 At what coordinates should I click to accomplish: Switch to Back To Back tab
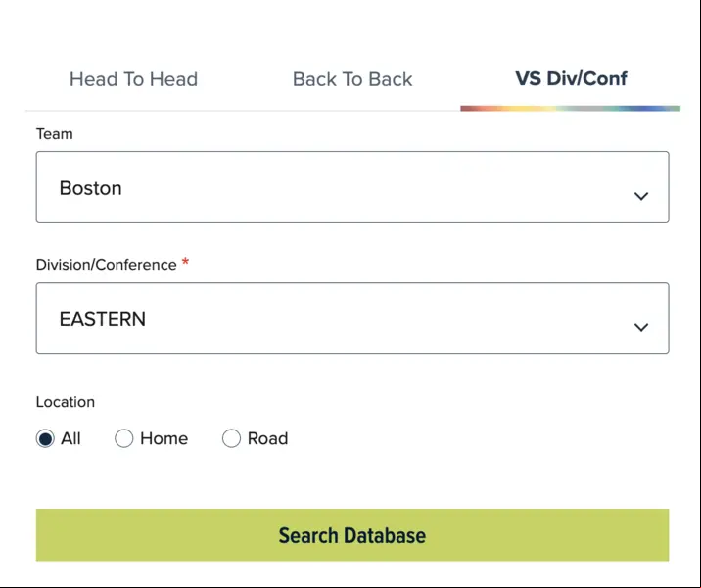click(352, 79)
